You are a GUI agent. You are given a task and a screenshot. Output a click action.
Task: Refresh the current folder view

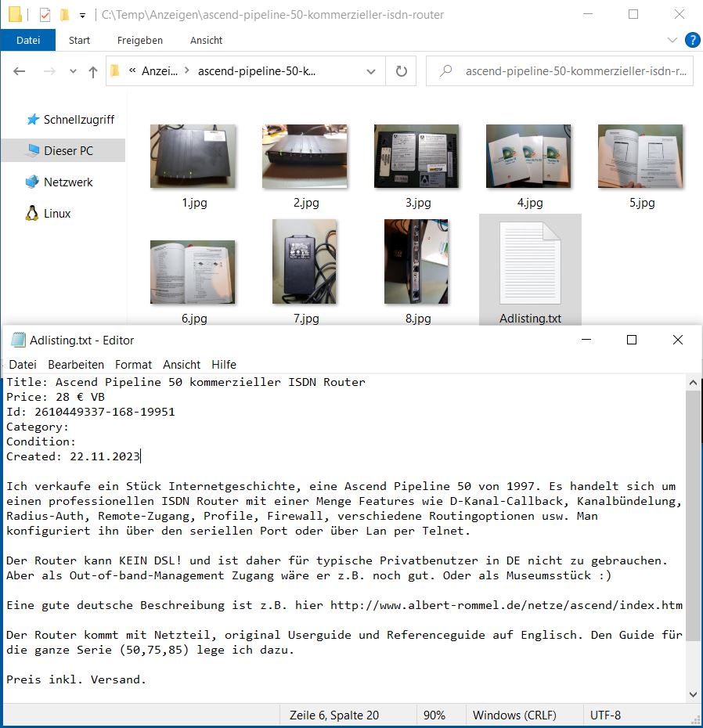(402, 71)
